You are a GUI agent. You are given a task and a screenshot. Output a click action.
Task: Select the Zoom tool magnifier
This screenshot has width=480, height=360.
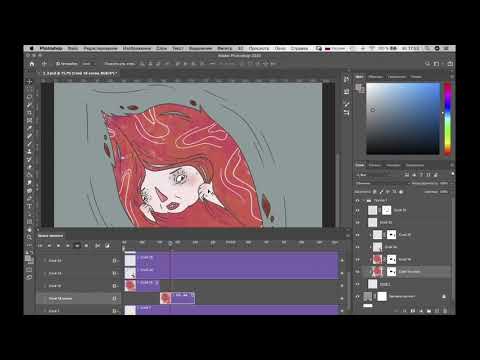29,237
